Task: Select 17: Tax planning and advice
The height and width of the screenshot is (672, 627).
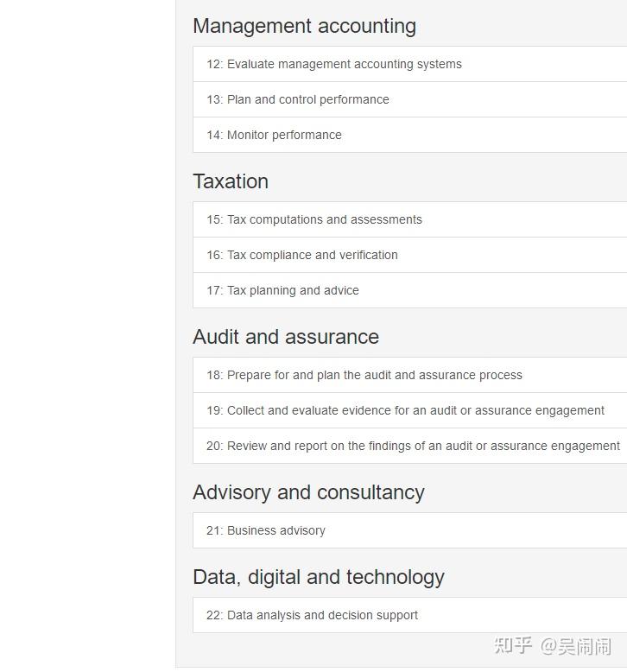Action: [x=283, y=290]
